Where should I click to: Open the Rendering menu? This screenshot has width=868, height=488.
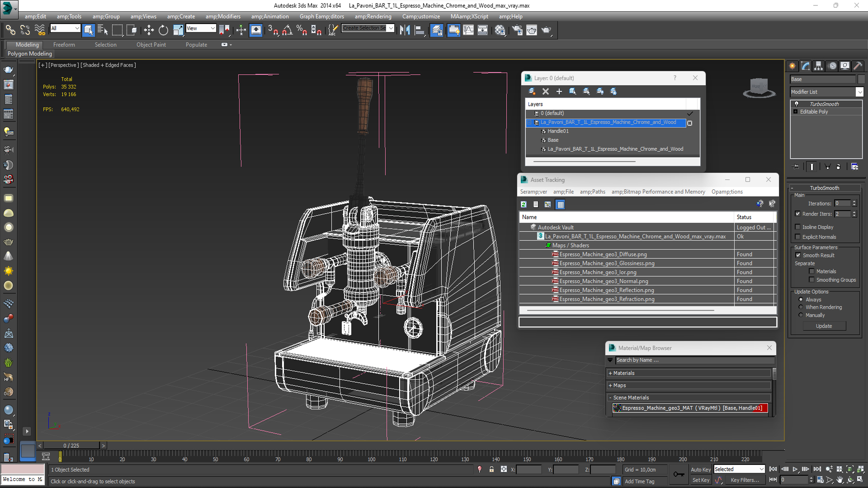[373, 16]
